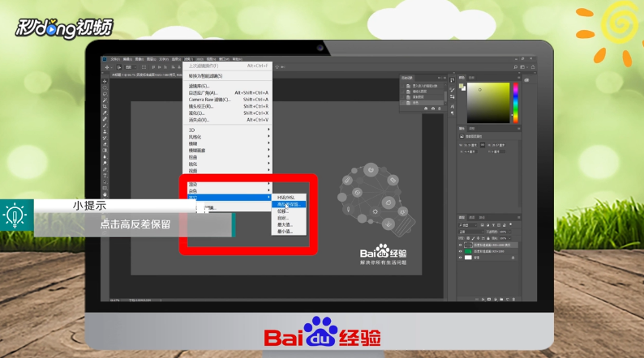644x358 pixels.
Task: Click the rainbow hue slider strip
Action: tap(516, 103)
